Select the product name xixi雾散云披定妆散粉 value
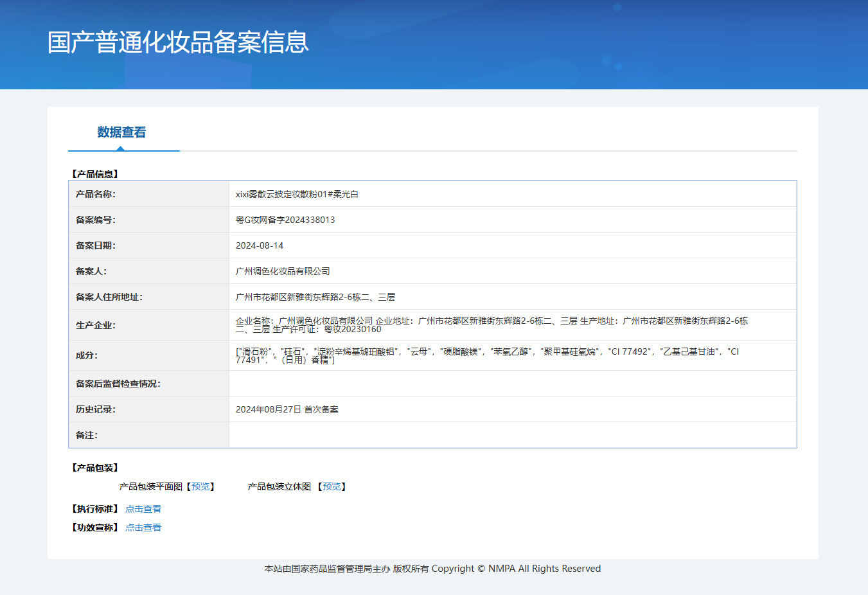The image size is (868, 595). pyautogui.click(x=297, y=194)
